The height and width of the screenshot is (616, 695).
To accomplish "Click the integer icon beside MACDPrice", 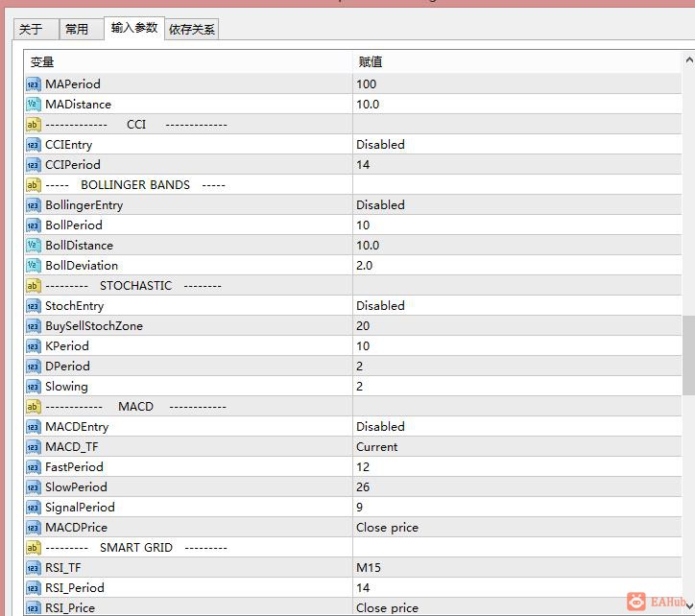I will (x=34, y=528).
